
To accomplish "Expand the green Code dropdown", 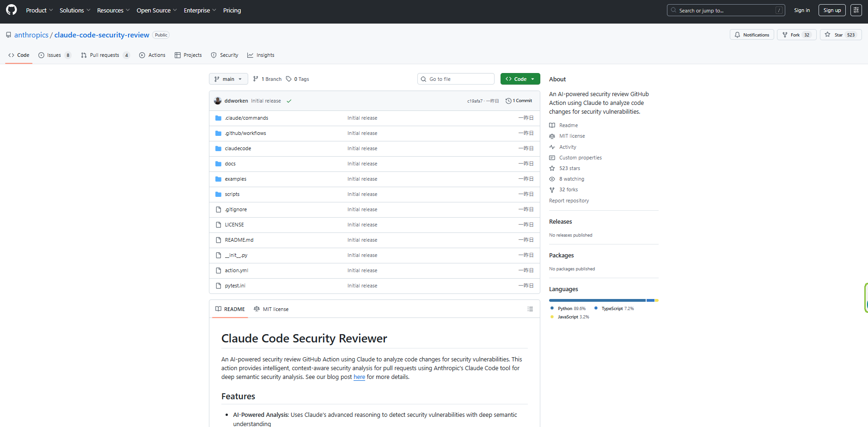I will pos(520,79).
